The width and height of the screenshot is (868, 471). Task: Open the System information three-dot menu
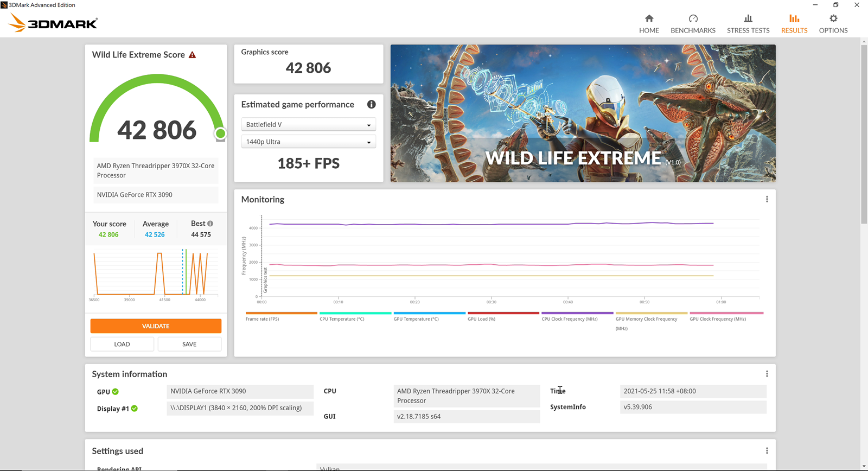click(x=767, y=374)
